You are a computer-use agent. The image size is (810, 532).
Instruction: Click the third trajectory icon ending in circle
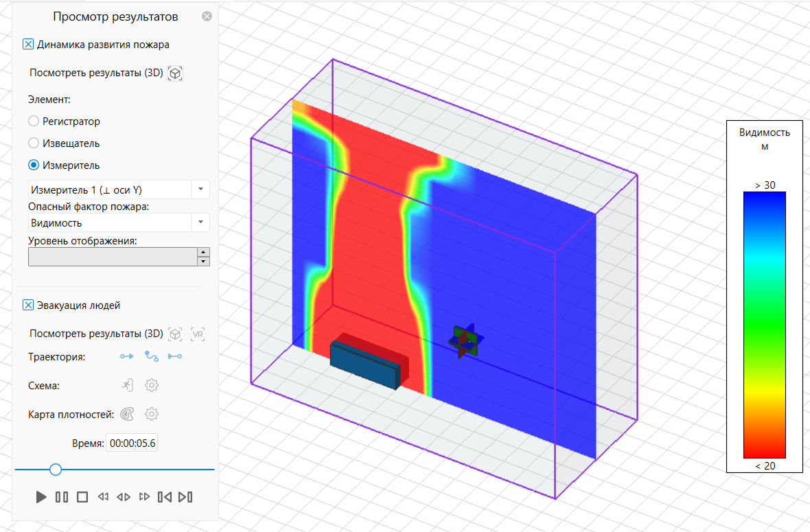175,356
